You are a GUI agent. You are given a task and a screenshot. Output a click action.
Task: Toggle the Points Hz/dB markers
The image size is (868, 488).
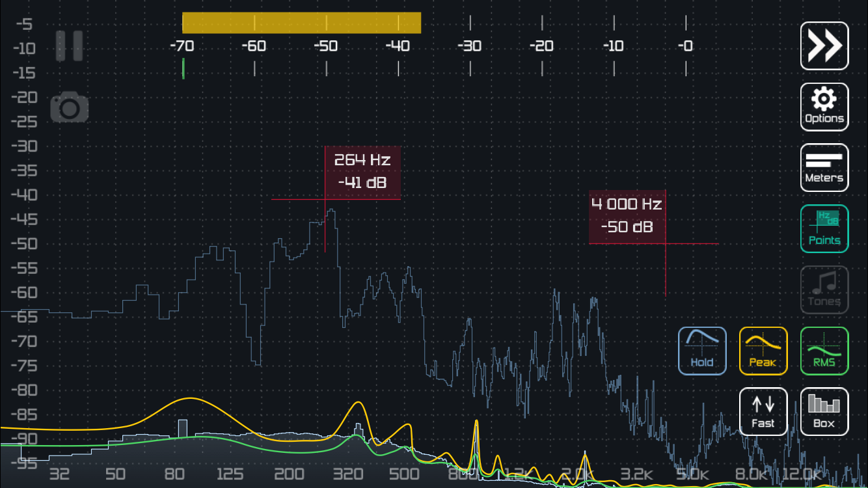click(x=824, y=228)
